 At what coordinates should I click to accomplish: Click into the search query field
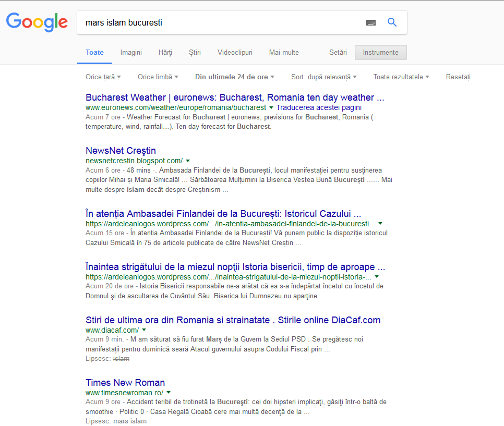[x=219, y=22]
